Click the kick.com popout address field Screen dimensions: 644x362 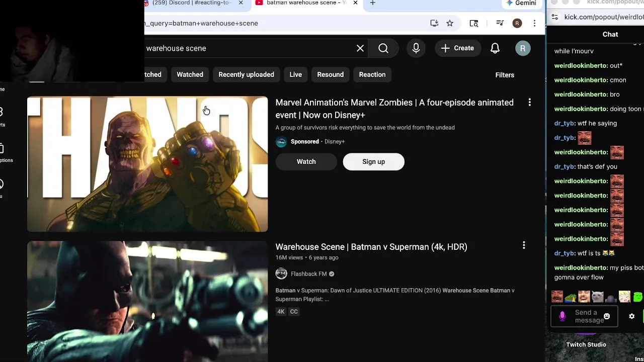(603, 17)
